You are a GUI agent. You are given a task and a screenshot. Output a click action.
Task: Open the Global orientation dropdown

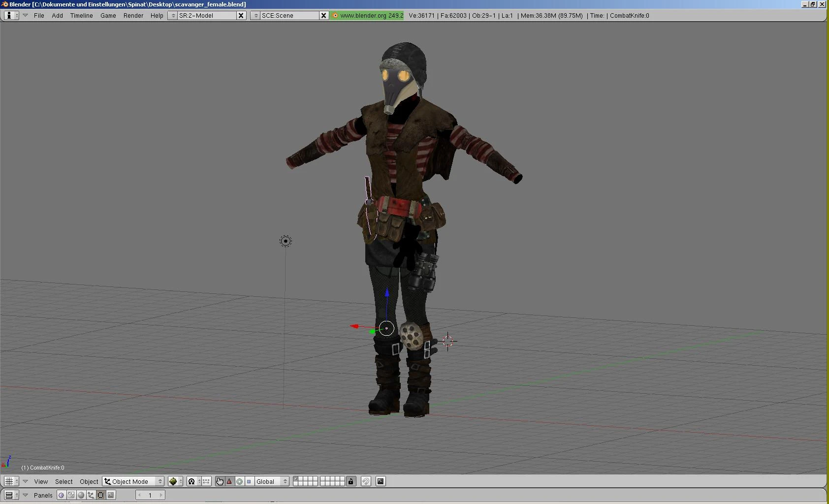tap(271, 481)
